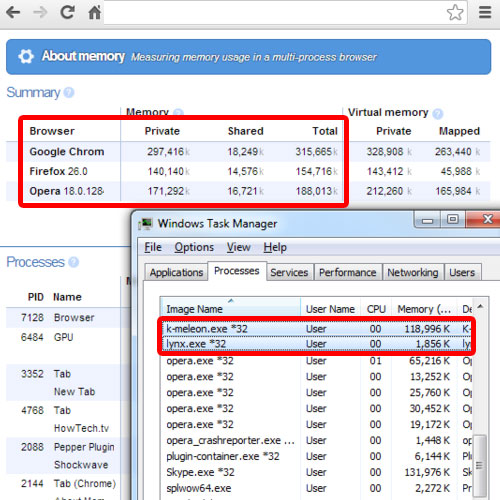Click Firefox private memory 140,140k value
The width and height of the screenshot is (500, 500).
point(168,171)
